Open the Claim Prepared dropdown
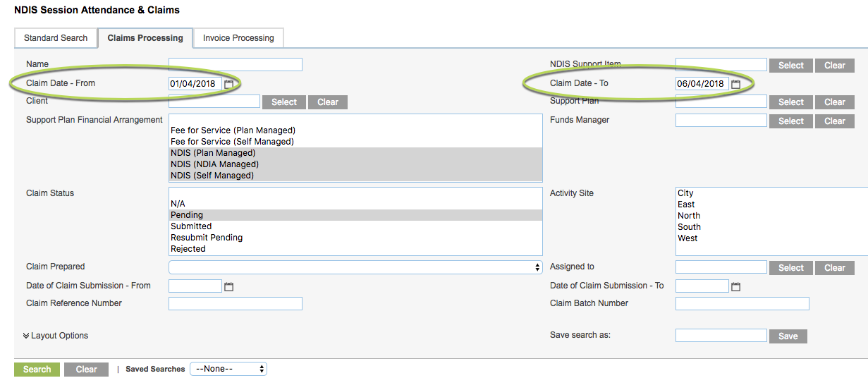Viewport: 868px width, 390px height. tap(355, 267)
